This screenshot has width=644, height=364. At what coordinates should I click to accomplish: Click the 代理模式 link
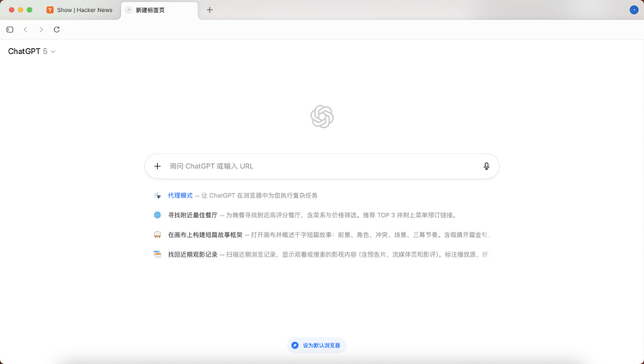(x=180, y=196)
